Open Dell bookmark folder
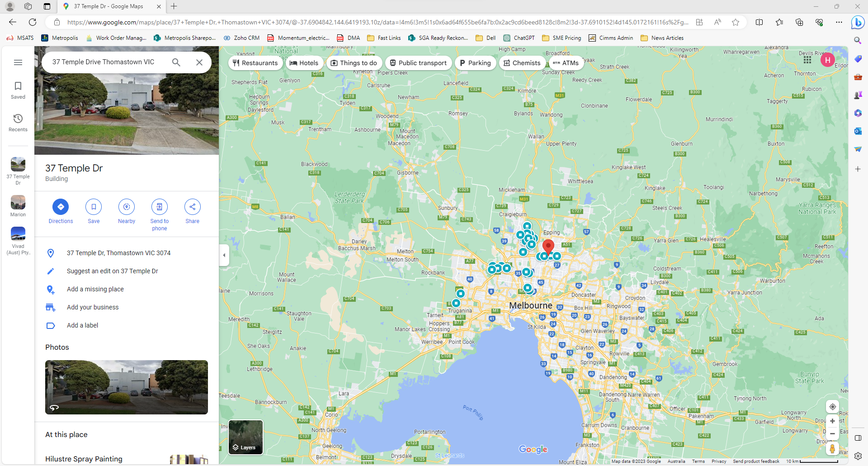The width and height of the screenshot is (868, 466). pyautogui.click(x=486, y=38)
